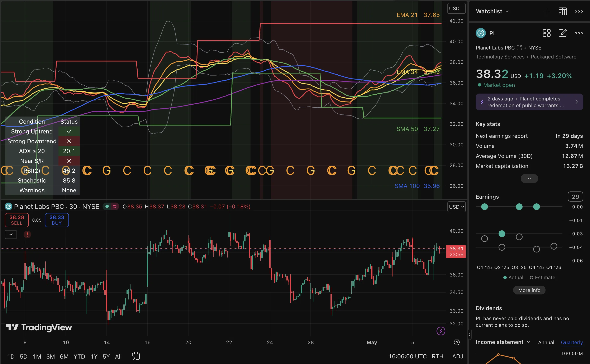Toggle ADJ price adjustment
The image size is (590, 364).
457,356
